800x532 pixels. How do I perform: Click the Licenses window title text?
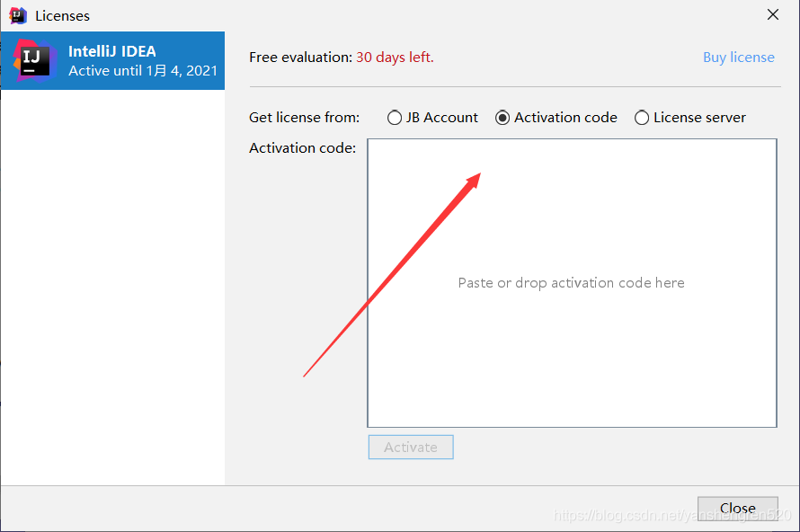pyautogui.click(x=62, y=16)
